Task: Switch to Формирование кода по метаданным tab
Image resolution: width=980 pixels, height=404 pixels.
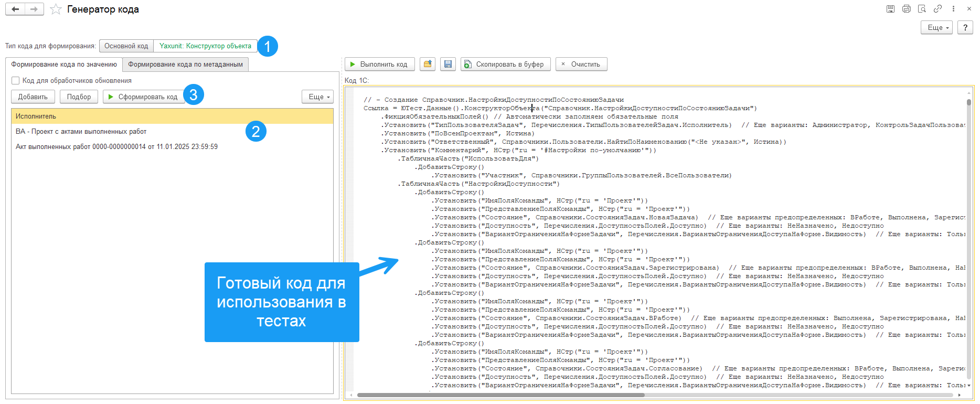Action: [185, 65]
